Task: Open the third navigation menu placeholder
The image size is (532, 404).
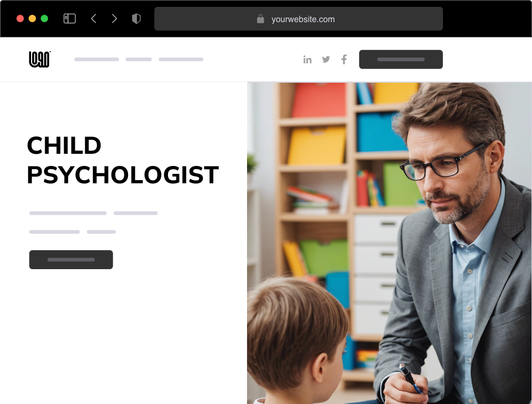Action: [181, 60]
